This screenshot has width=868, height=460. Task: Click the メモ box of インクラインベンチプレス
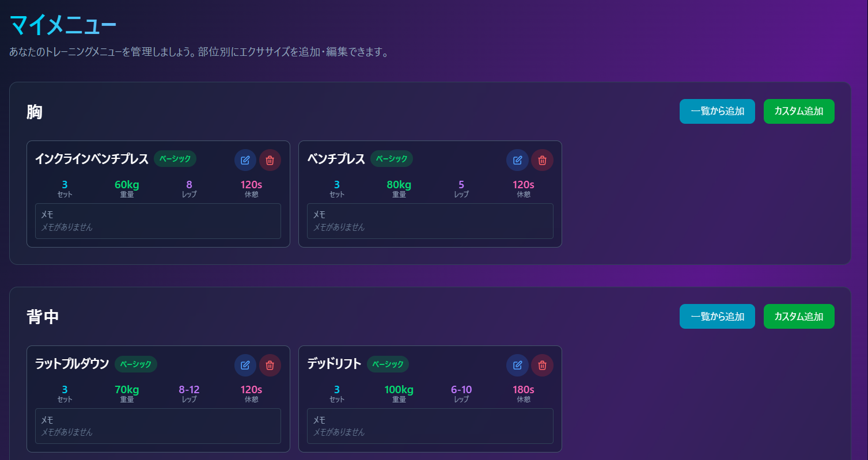pos(158,221)
